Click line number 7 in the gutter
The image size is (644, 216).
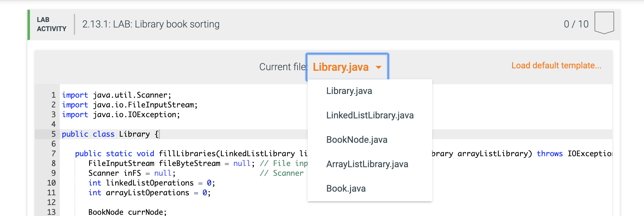pyautogui.click(x=54, y=154)
